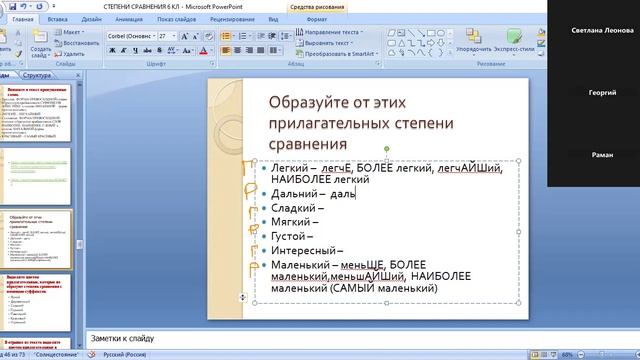Toggle bold Ж formatting
The width and height of the screenshot is (640, 360).
pyautogui.click(x=112, y=51)
